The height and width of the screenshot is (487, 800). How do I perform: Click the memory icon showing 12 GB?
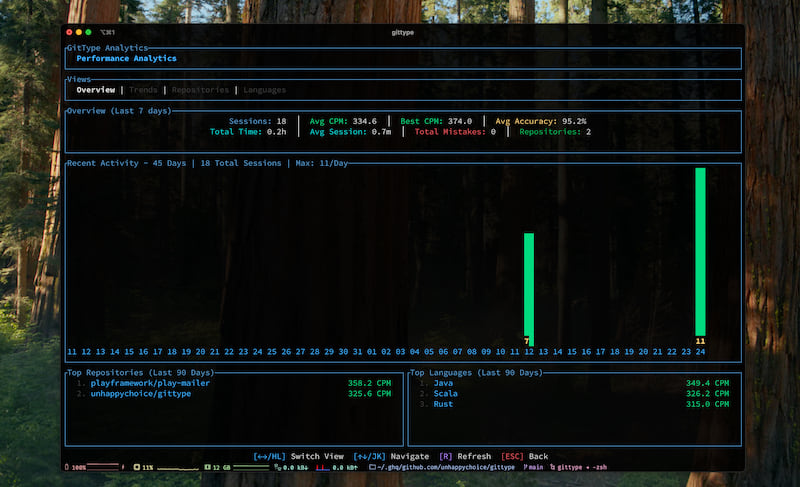pos(206,467)
